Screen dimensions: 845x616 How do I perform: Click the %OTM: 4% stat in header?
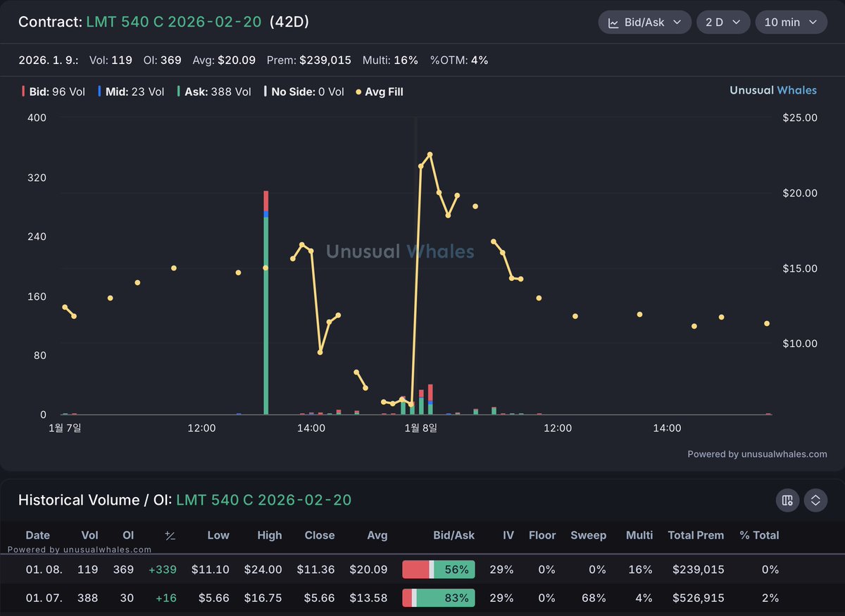459,60
